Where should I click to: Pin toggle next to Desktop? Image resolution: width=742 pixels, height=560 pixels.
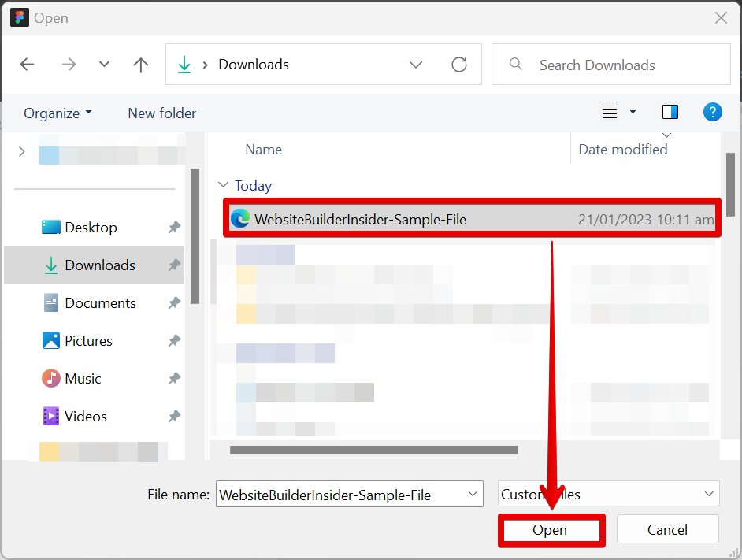point(174,227)
